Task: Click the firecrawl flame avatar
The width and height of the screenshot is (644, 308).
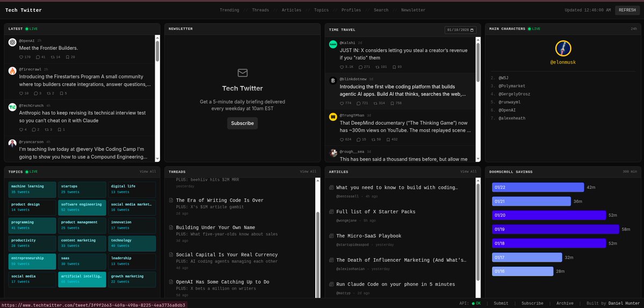Action: coord(12,70)
